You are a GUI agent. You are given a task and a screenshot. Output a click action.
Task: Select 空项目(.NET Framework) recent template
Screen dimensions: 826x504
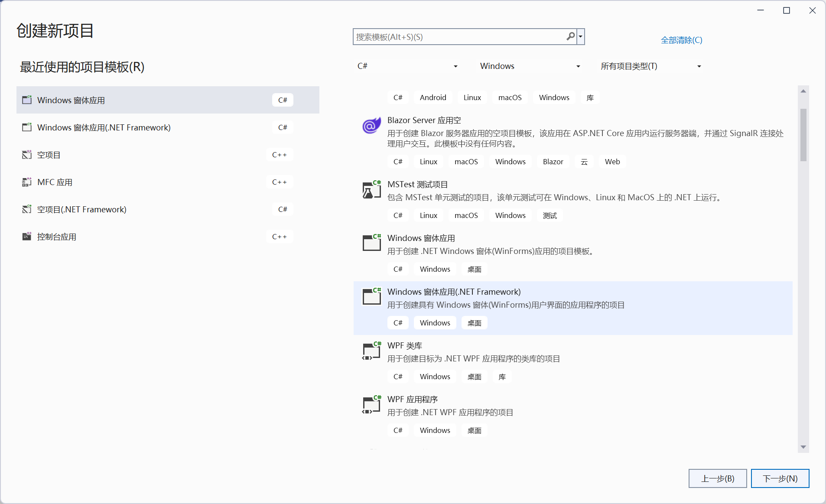pyautogui.click(x=168, y=209)
